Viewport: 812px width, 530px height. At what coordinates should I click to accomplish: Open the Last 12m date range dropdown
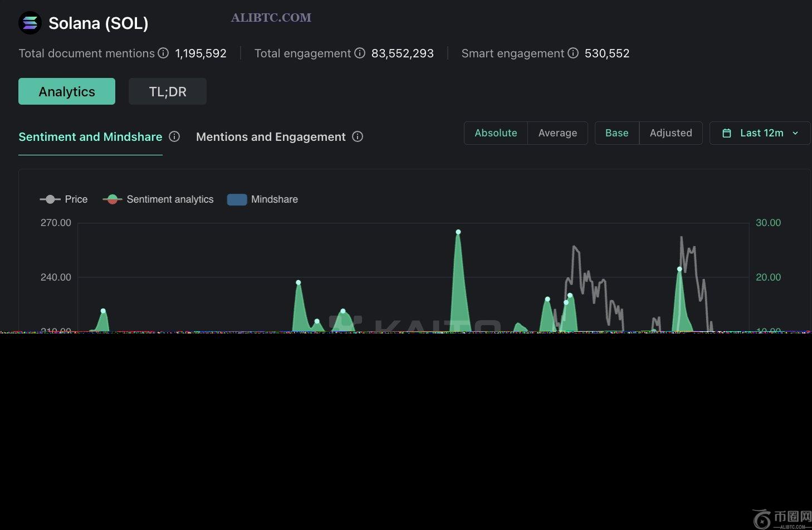[x=760, y=133]
